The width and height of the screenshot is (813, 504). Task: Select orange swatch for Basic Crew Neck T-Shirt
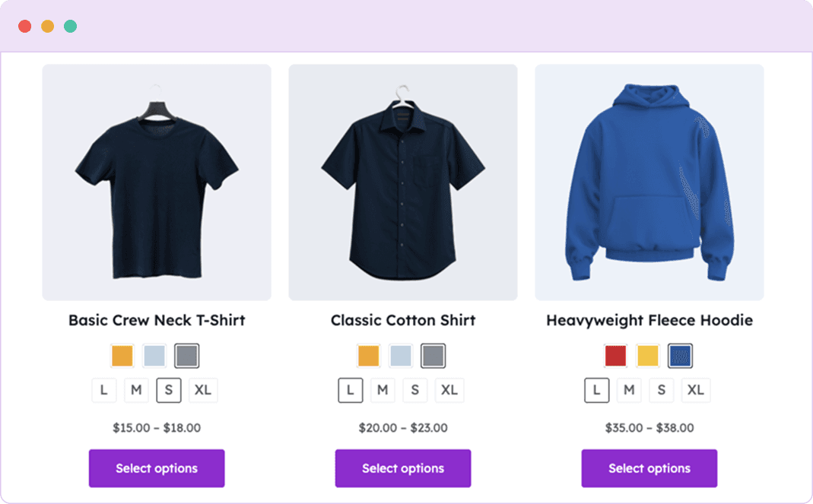coord(122,356)
